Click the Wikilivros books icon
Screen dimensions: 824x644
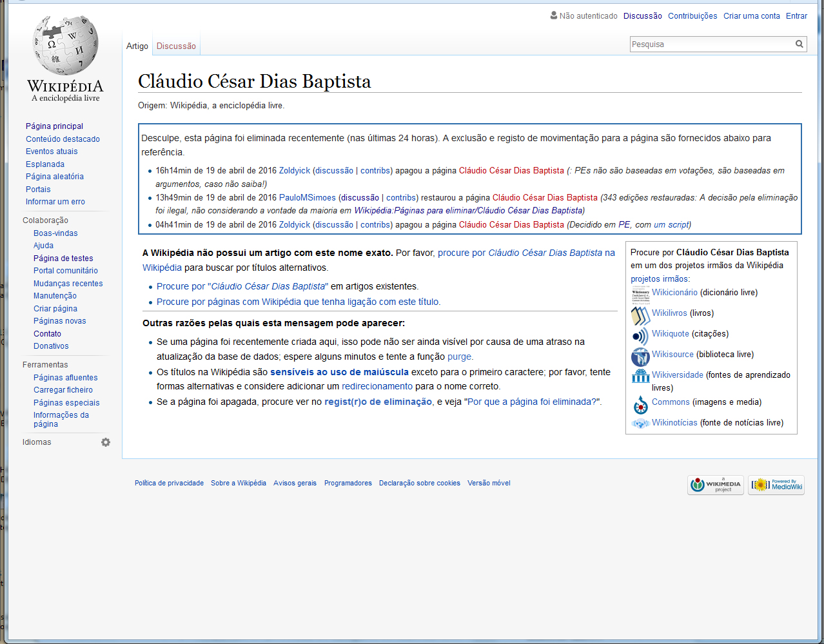[x=640, y=315]
